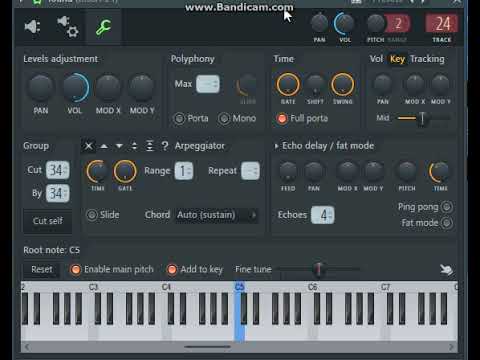Click the Echo MOD X knob

tap(347, 171)
